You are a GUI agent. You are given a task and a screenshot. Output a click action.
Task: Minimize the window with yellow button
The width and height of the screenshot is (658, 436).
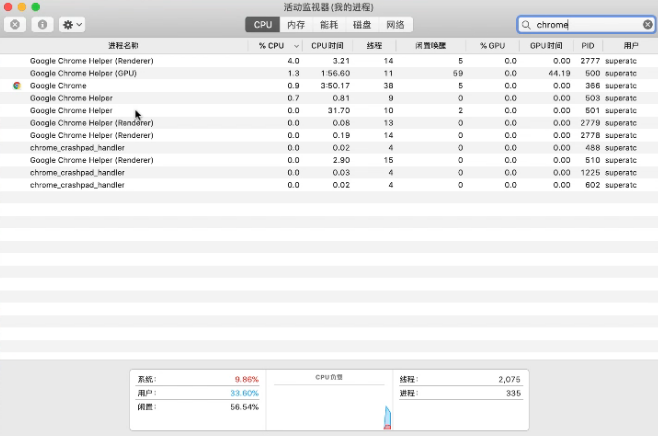point(22,7)
